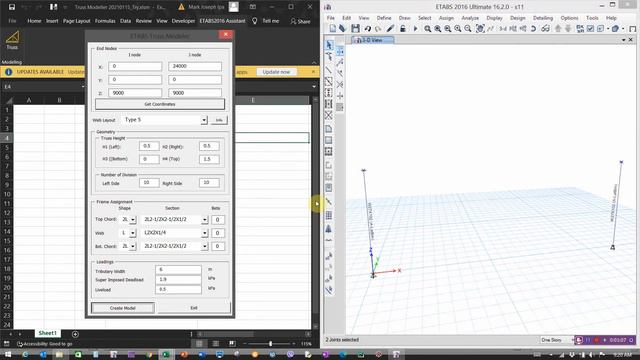Open ETABS Assign menu
The image size is (640, 360).
tap(446, 18)
